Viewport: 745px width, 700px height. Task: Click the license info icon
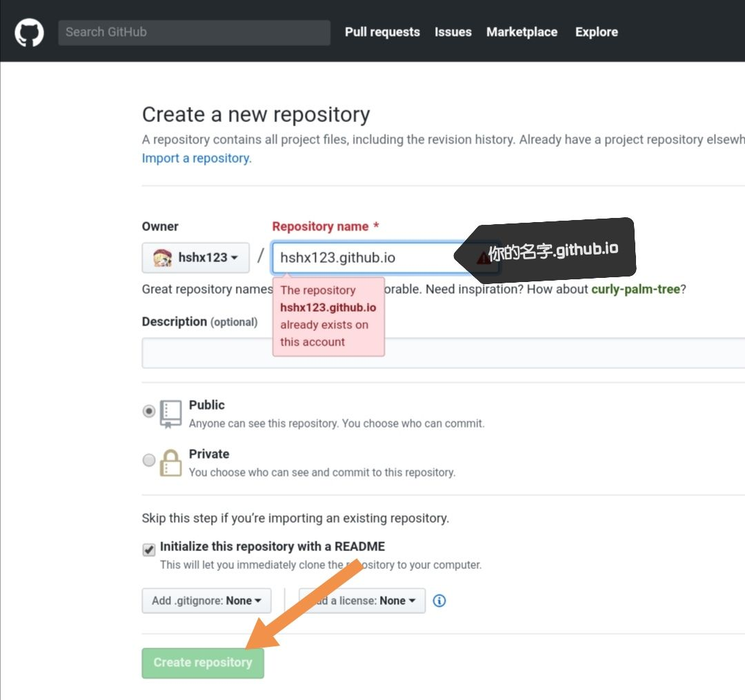point(439,601)
